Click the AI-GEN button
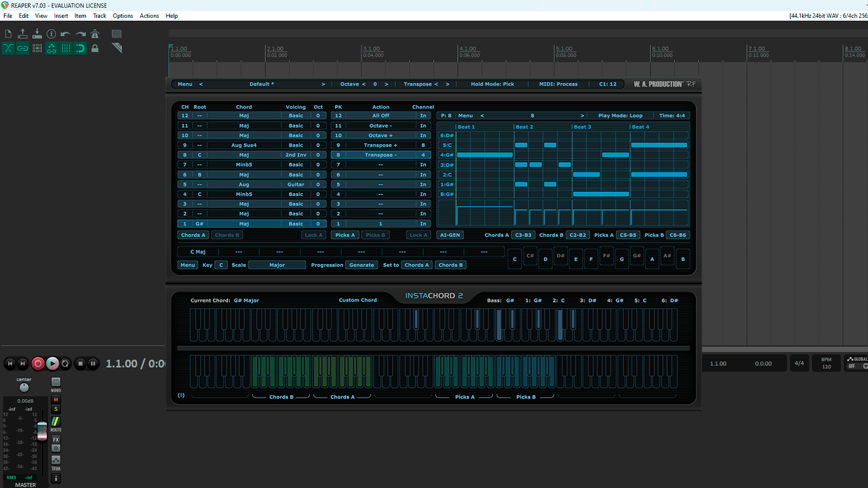 [x=451, y=235]
